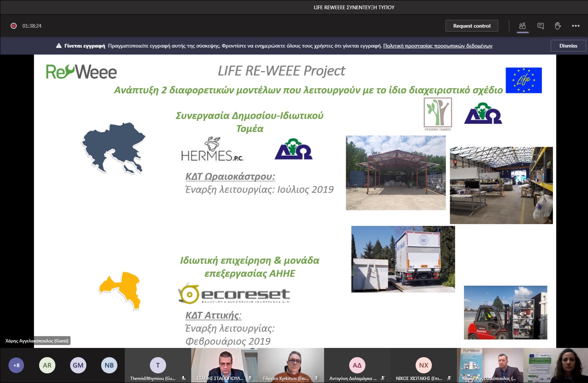Viewport: 588px width, 383px height.
Task: Select Χάρης Αγγελακόπουλος video tile
Action: tap(490, 365)
